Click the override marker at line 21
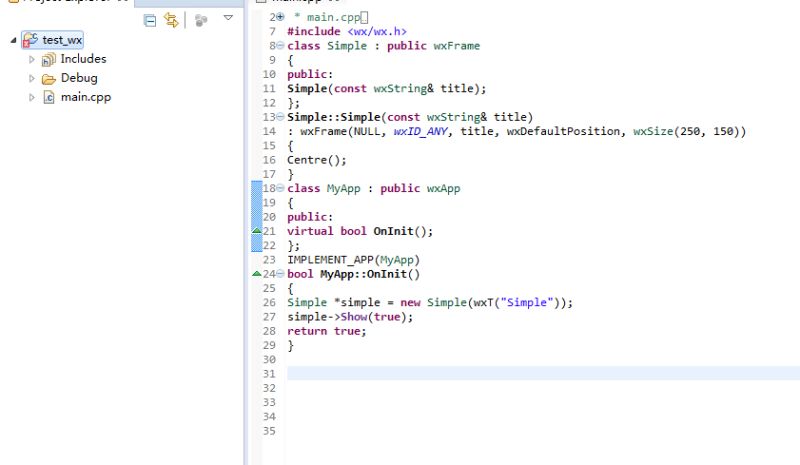This screenshot has height=465, width=800. pyautogui.click(x=257, y=231)
